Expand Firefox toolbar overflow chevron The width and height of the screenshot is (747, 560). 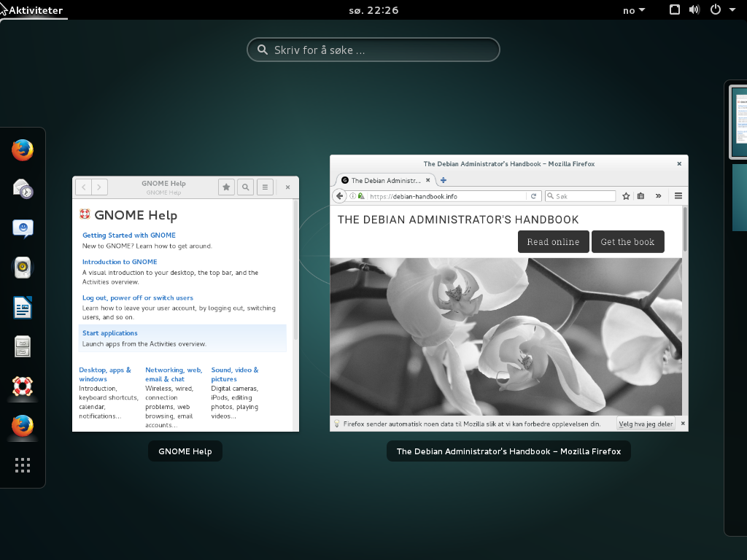[659, 195]
